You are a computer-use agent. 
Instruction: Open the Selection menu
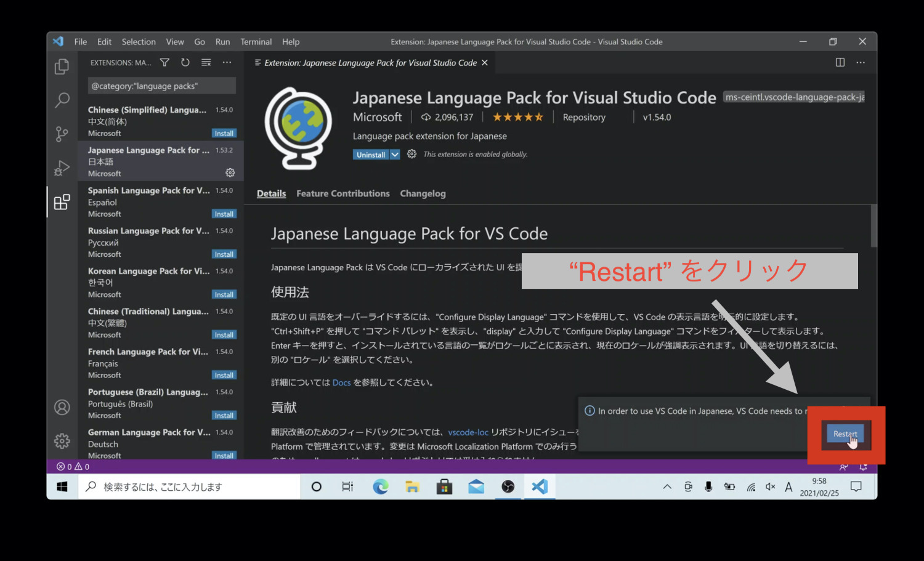(x=139, y=42)
